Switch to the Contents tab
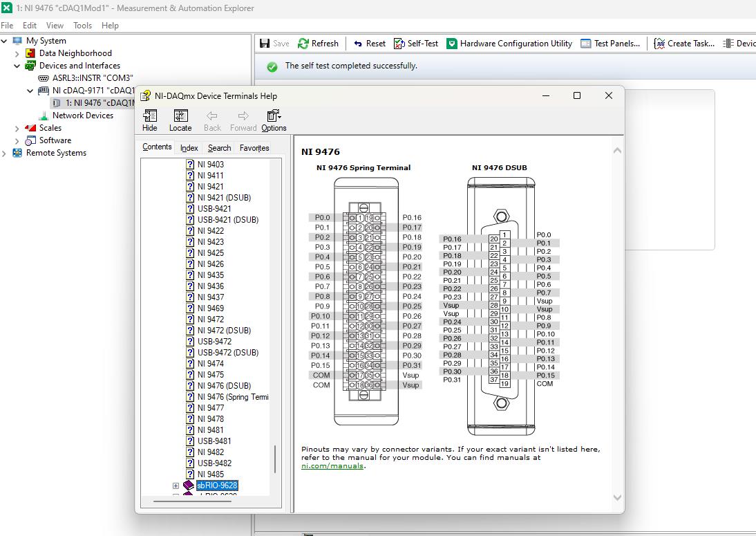756x536 pixels. tap(157, 147)
